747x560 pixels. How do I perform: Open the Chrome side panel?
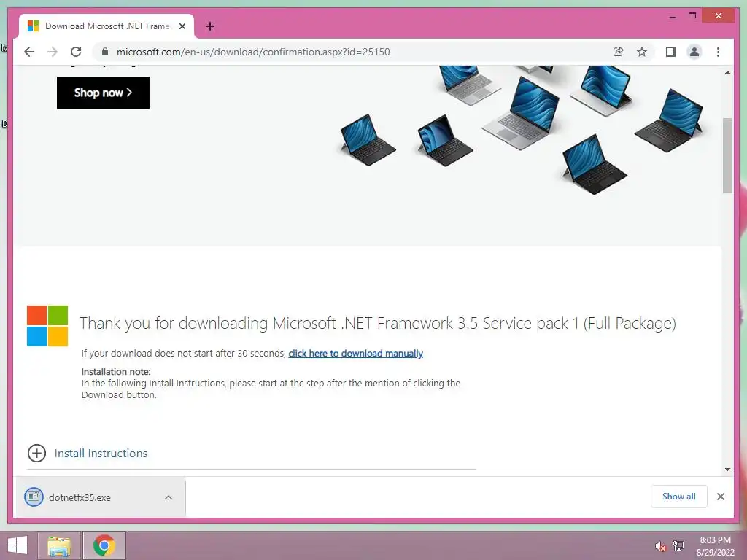(671, 52)
